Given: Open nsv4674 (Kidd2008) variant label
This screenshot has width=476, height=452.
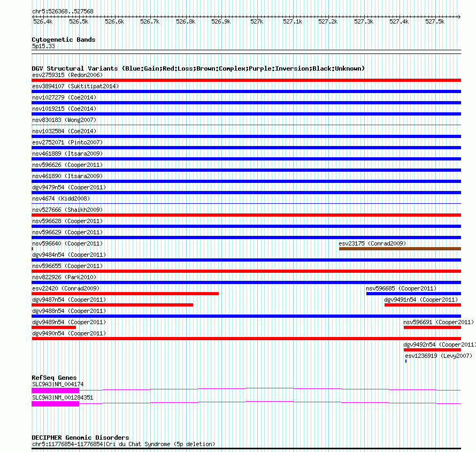Looking at the screenshot, I should click(x=61, y=198).
